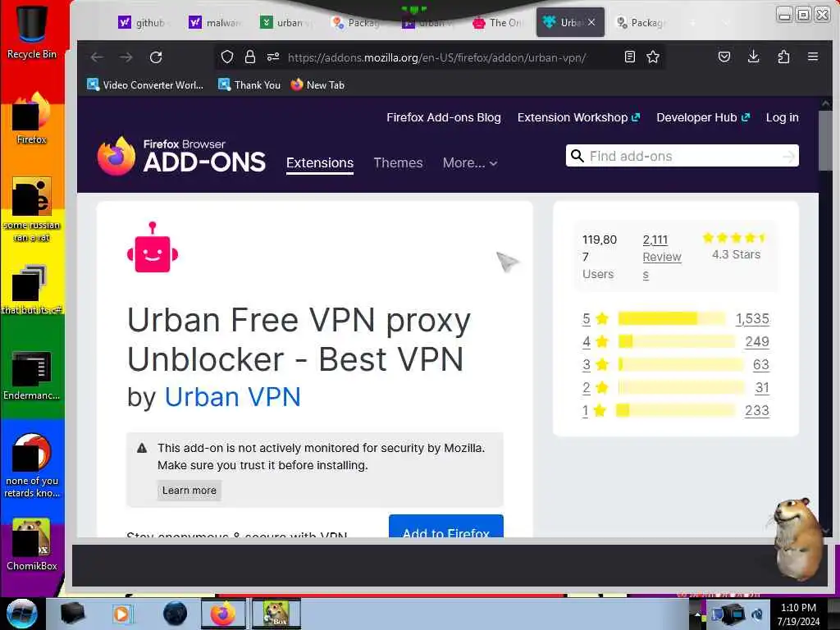The width and height of the screenshot is (840, 630).
Task: Switch to the tab titled The On
Action: tap(497, 22)
